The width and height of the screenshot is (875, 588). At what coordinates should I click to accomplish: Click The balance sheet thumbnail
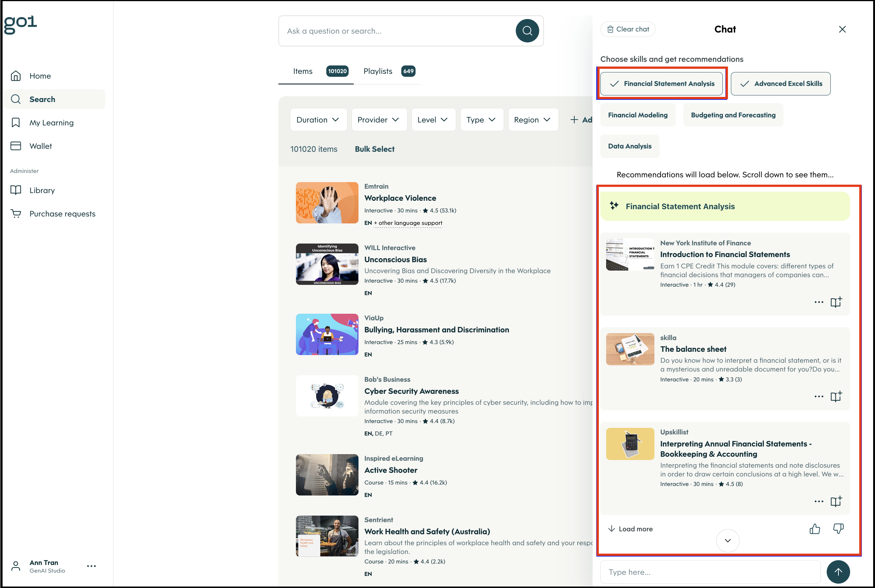coord(630,349)
